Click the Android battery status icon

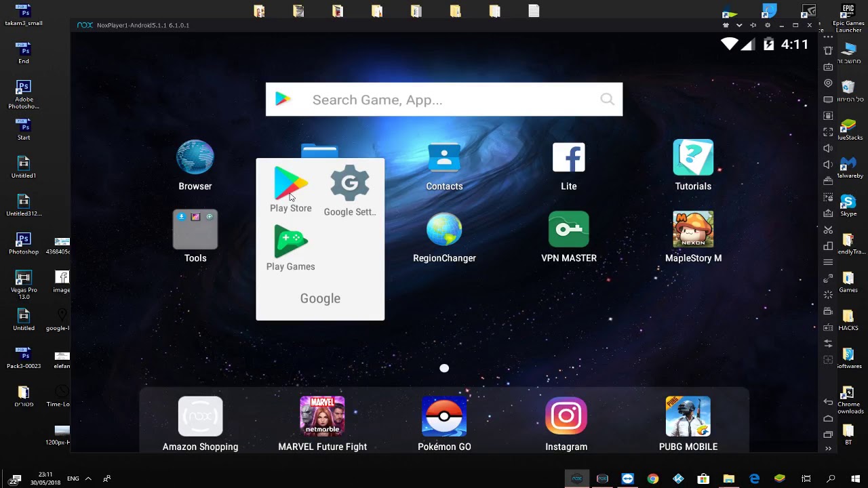769,45
